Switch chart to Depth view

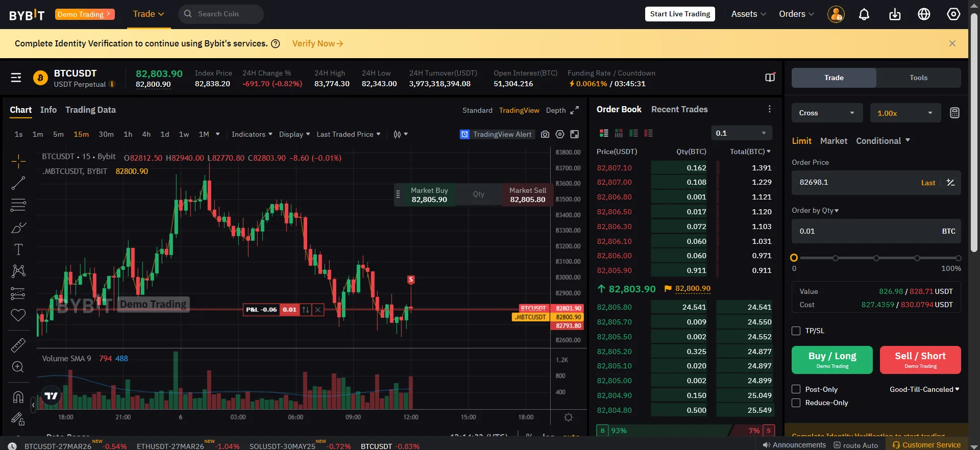[556, 110]
